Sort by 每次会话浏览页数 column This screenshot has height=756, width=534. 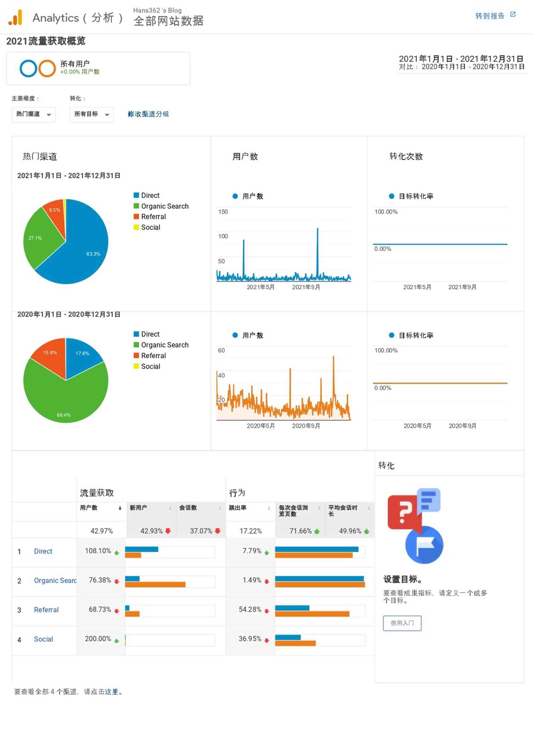click(300, 511)
